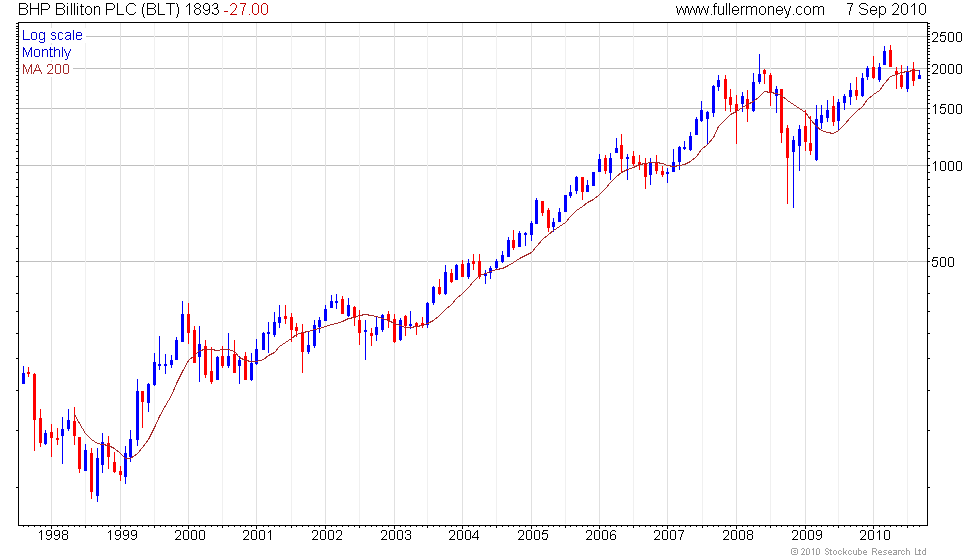This screenshot has height=560, width=980.
Task: Click the Log scale label
Action: 52,36
